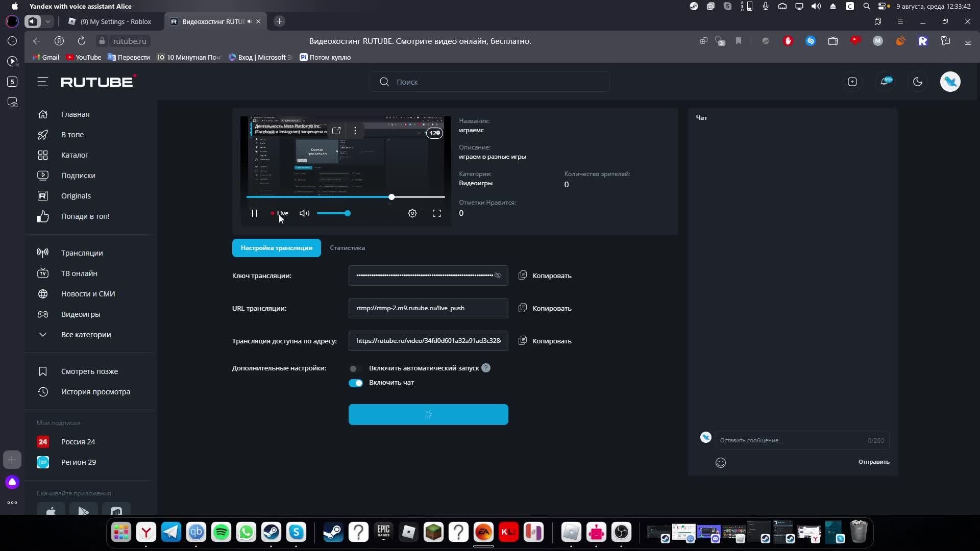Disable the chat toggle

[356, 383]
